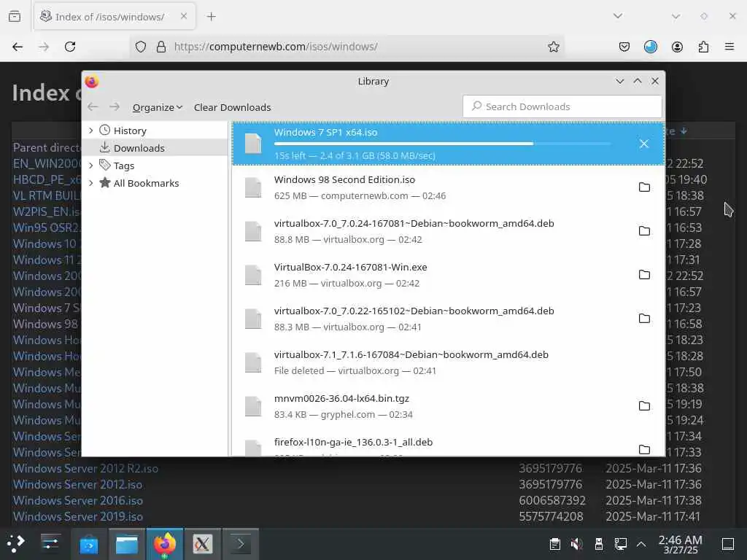The image size is (747, 560).
Task: Open file manager in taskbar
Action: coord(127,544)
